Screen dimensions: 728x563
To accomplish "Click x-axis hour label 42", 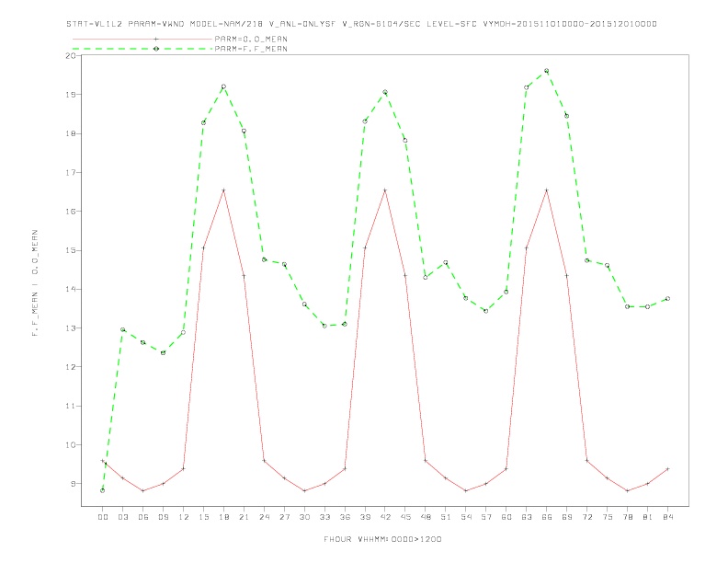I will [385, 517].
